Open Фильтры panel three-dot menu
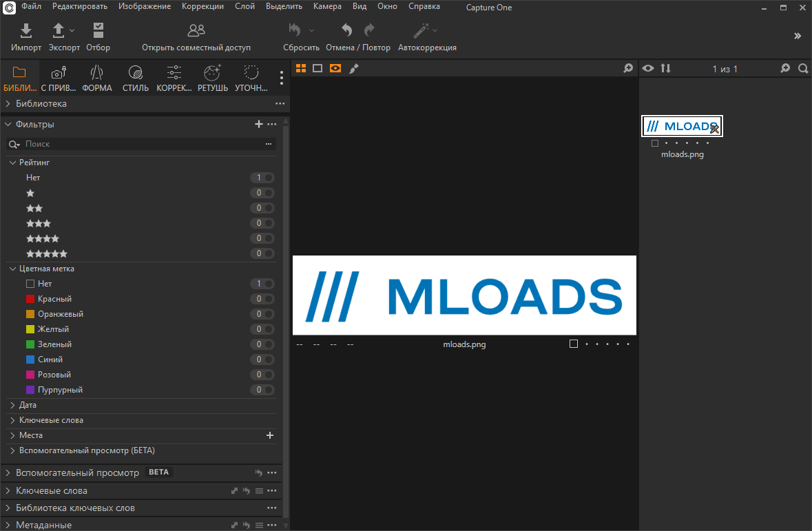This screenshot has height=531, width=812. (x=272, y=125)
